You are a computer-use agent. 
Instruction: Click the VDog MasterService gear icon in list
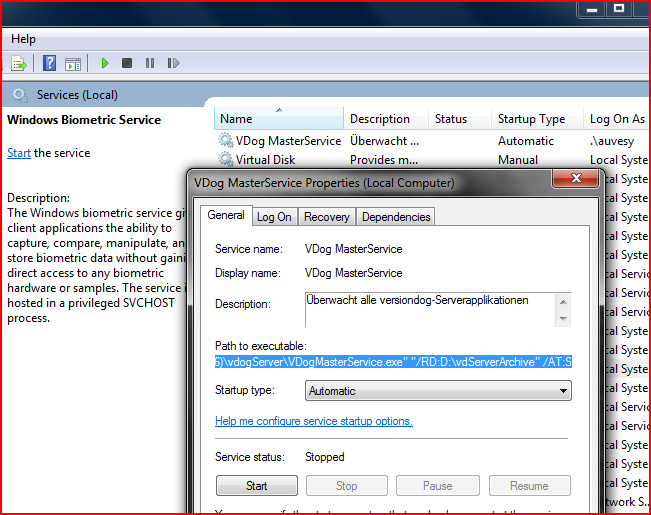click(226, 141)
